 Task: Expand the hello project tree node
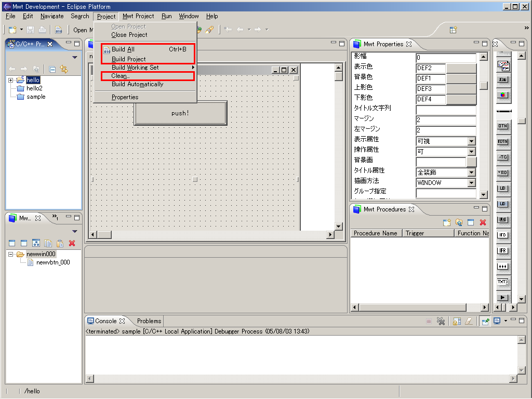(11, 80)
